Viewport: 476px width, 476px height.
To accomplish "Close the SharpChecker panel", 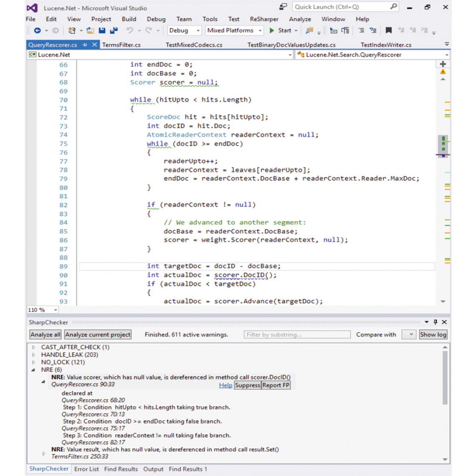I will pyautogui.click(x=444, y=322).
